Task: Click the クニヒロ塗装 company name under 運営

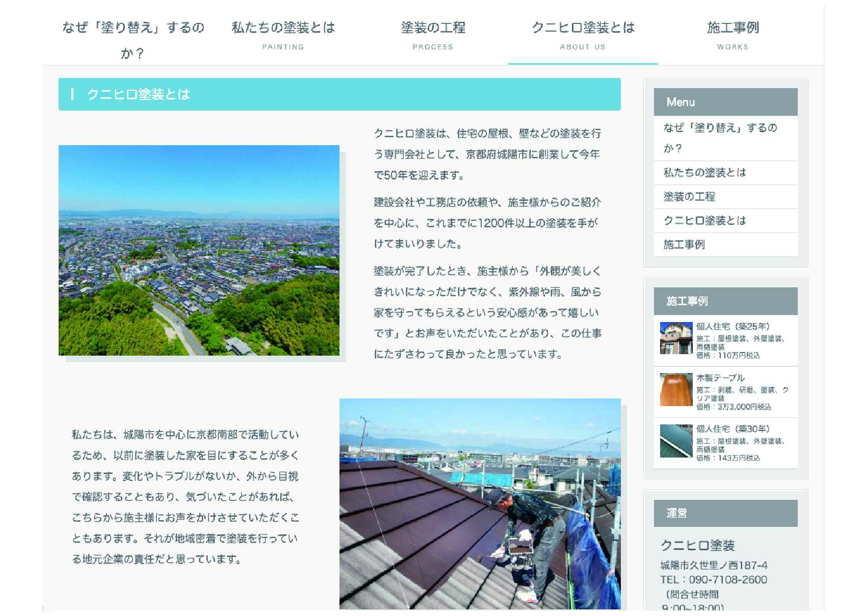Action: pos(697,546)
